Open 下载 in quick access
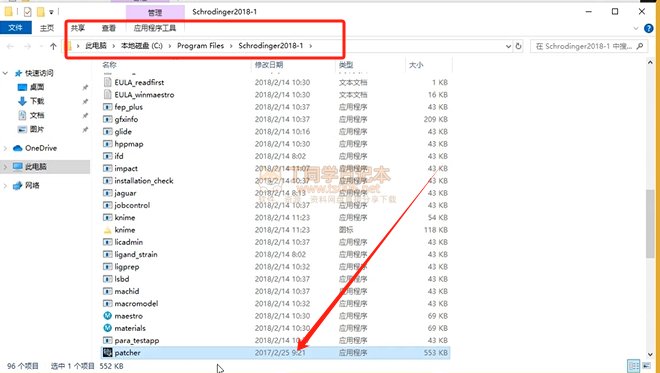This screenshot has height=373, width=660. click(37, 101)
